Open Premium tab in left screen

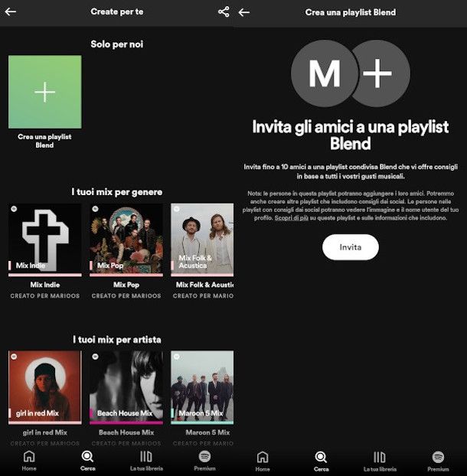pyautogui.click(x=204, y=460)
